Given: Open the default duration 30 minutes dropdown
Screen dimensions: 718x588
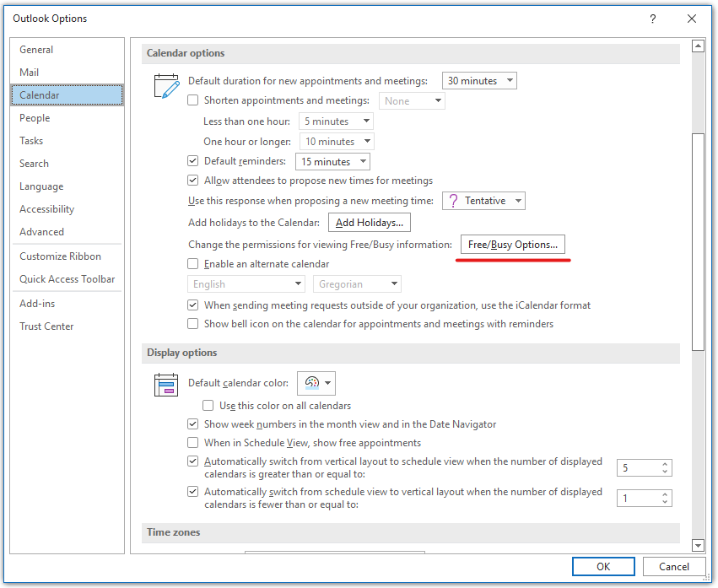Looking at the screenshot, I should (479, 81).
